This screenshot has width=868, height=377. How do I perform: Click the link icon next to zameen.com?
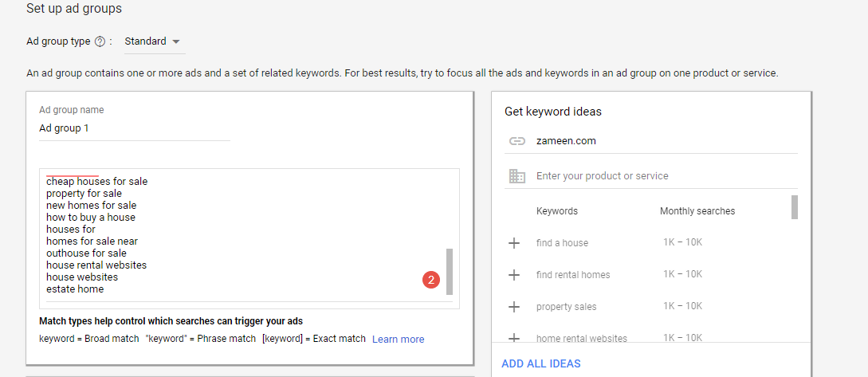(x=517, y=141)
